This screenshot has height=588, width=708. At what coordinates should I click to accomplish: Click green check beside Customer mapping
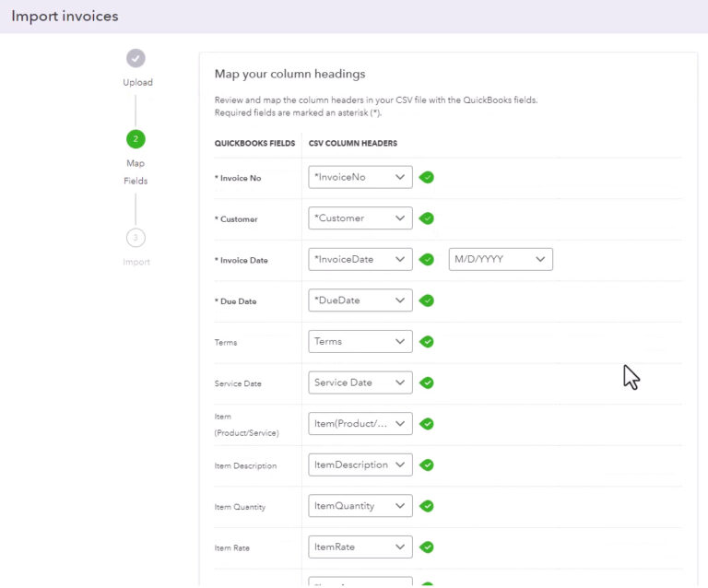pos(426,218)
